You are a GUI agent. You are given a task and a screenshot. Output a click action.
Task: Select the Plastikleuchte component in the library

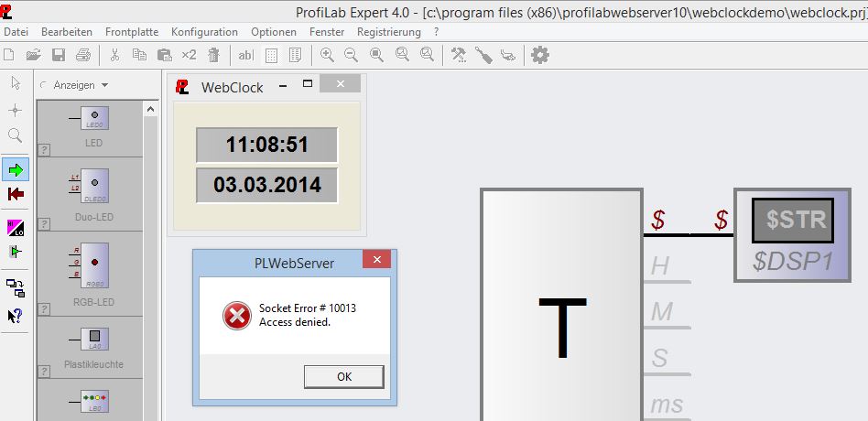coord(90,348)
